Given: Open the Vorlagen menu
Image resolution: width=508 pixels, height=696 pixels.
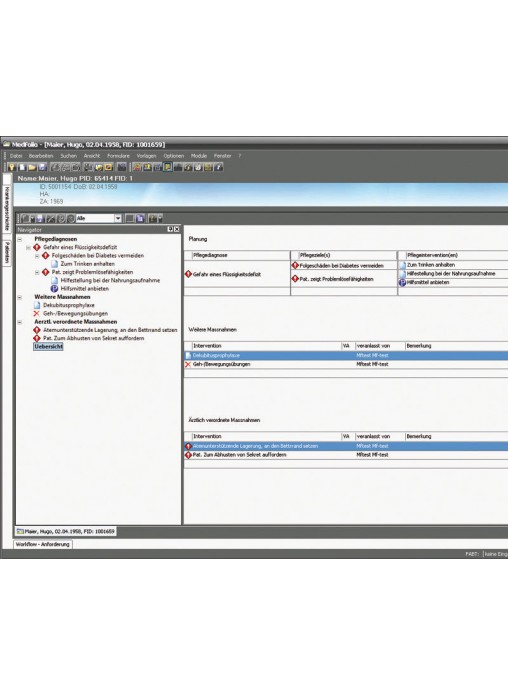Looking at the screenshot, I should coord(146,156).
